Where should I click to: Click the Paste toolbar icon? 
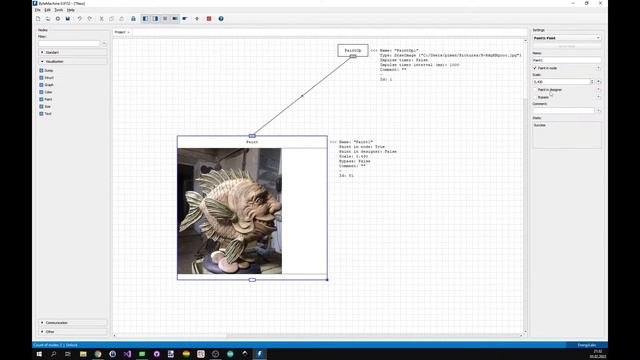pyautogui.click(x=122, y=19)
